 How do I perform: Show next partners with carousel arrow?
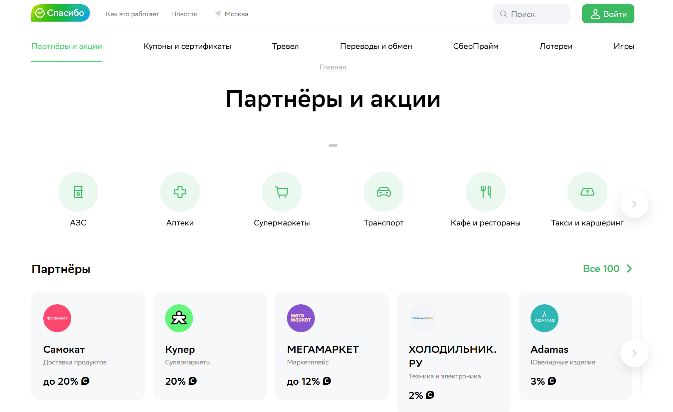coord(634,353)
